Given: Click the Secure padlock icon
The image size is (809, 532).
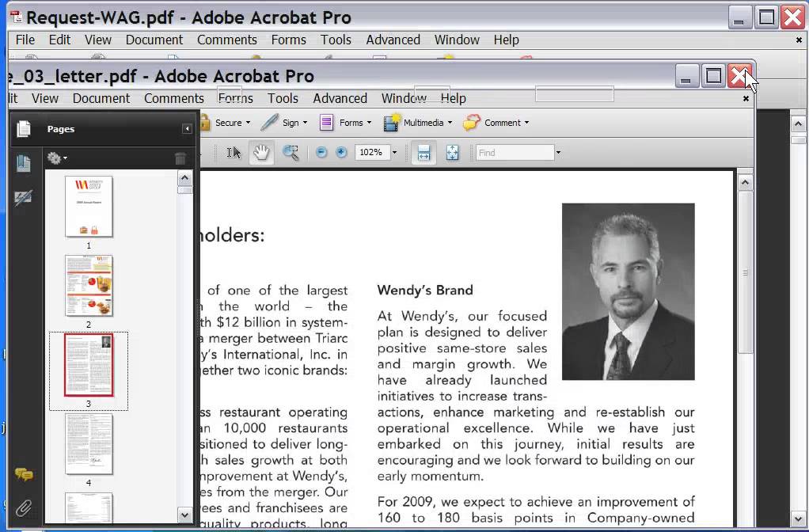Looking at the screenshot, I should pos(204,123).
